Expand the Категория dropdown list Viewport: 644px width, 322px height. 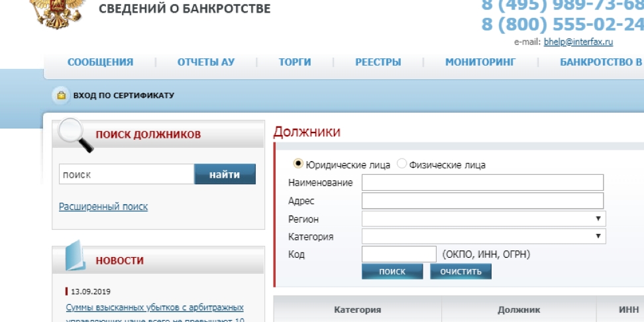pyautogui.click(x=483, y=237)
